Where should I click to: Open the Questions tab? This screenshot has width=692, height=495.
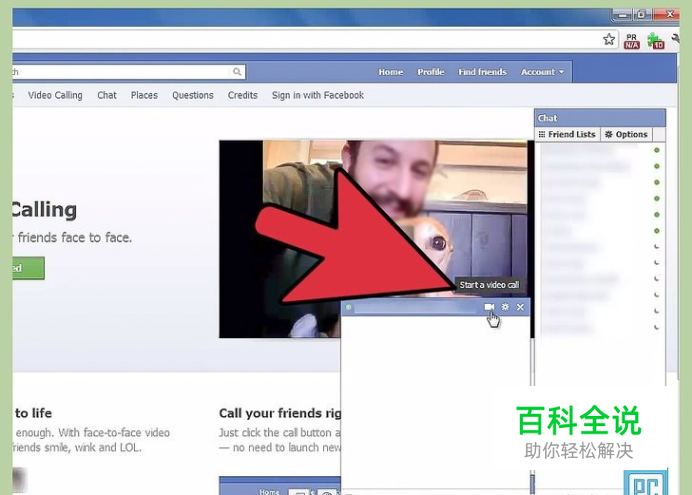pos(193,95)
